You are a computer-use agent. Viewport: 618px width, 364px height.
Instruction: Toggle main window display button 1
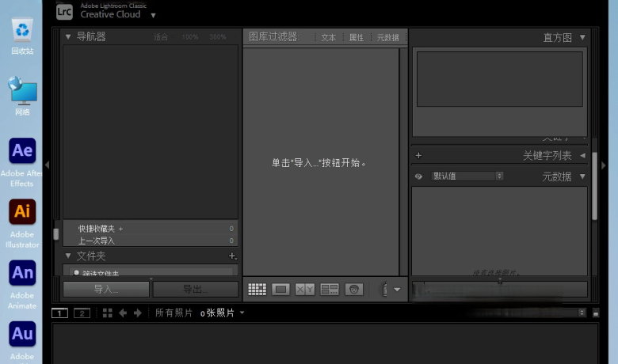point(59,313)
